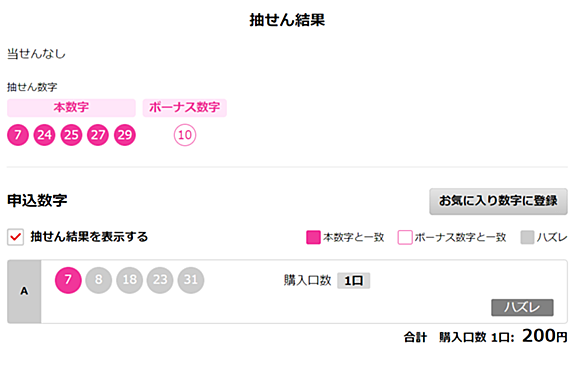Click winning number ball 24

click(44, 135)
